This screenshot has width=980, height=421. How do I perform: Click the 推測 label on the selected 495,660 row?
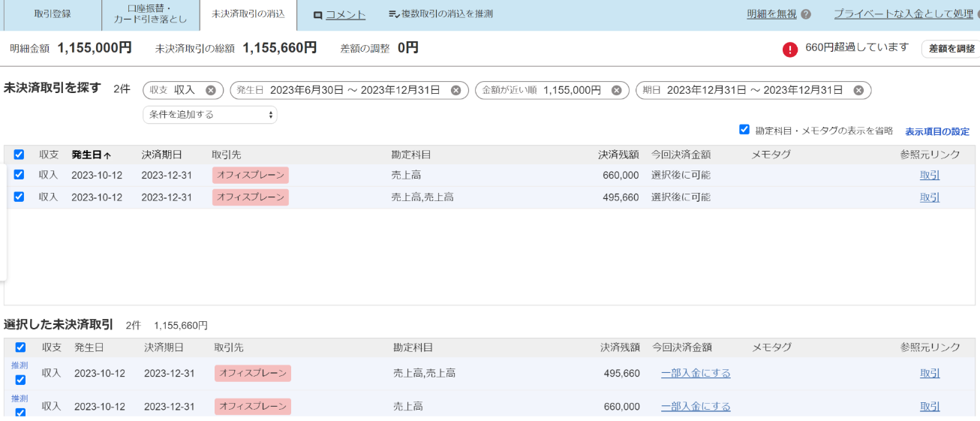[x=20, y=365]
